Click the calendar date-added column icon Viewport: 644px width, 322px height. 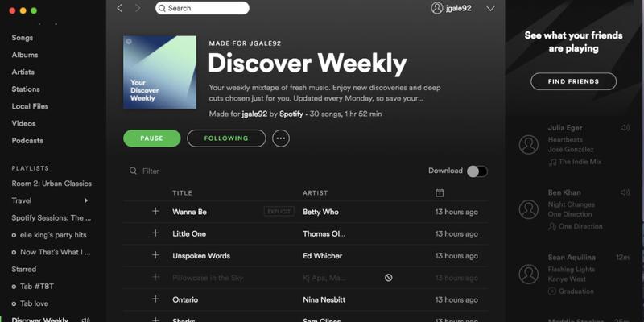tap(440, 192)
